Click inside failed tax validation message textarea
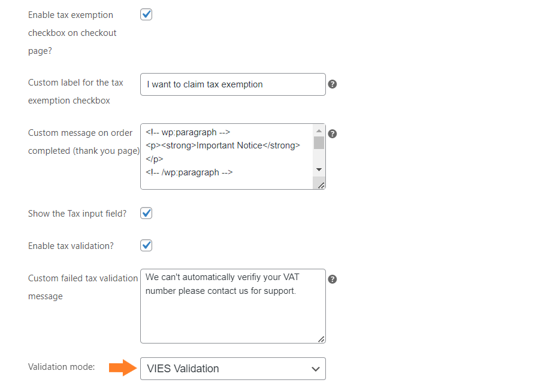The width and height of the screenshot is (538, 392). coord(233,306)
